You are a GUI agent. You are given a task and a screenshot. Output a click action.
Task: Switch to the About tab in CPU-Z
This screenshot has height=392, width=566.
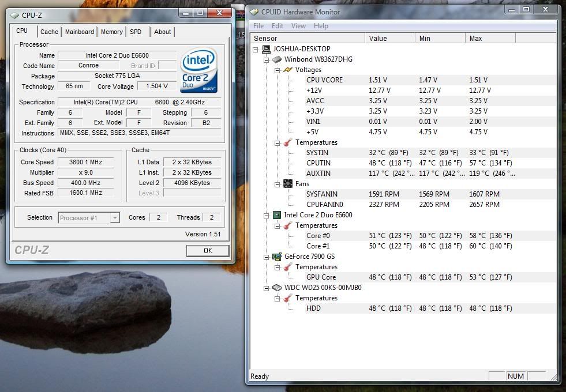pyautogui.click(x=163, y=32)
